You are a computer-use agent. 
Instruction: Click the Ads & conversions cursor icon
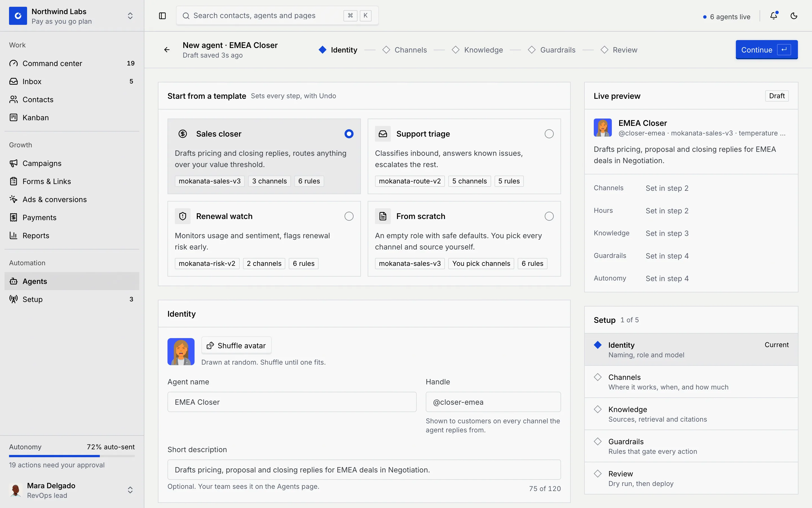tap(14, 199)
